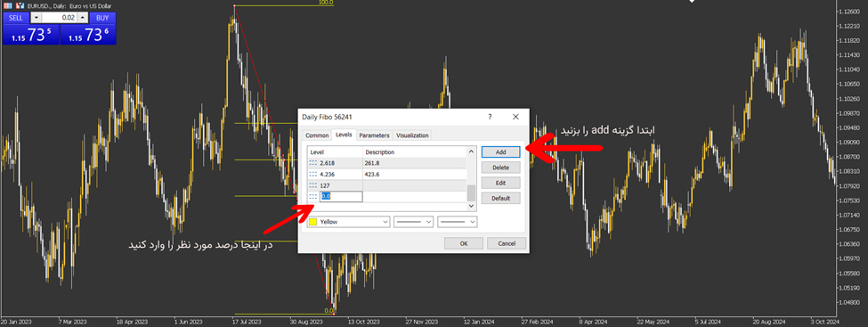Select the 4.236 level row icon

pyautogui.click(x=313, y=174)
